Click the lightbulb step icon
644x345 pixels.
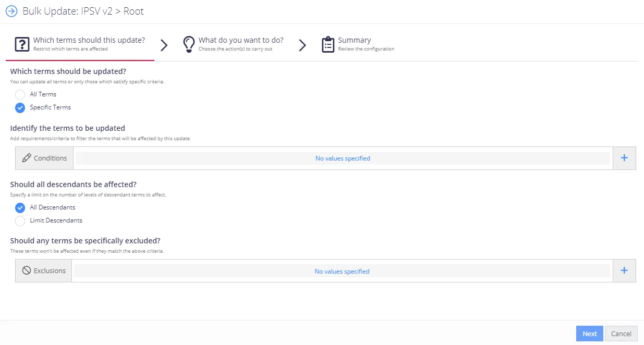point(189,44)
